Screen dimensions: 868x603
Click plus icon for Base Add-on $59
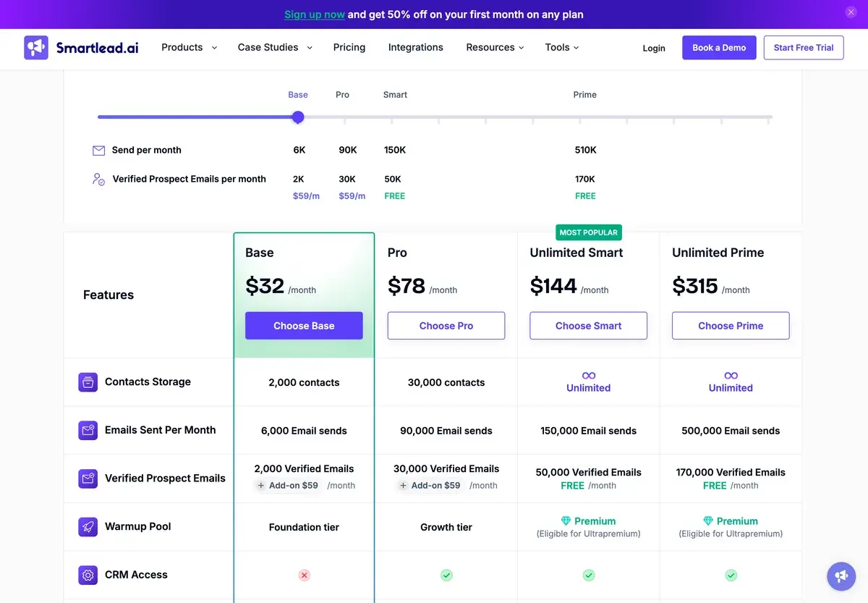coord(261,486)
